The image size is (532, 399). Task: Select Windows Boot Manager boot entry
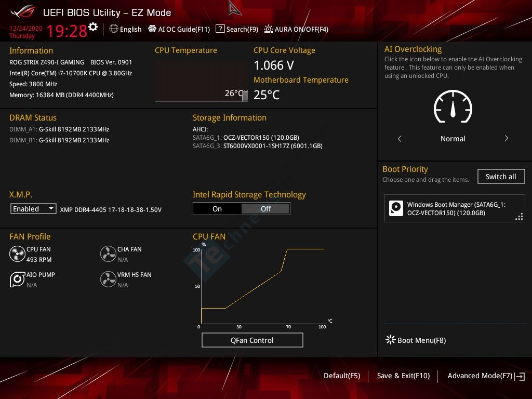click(x=454, y=208)
